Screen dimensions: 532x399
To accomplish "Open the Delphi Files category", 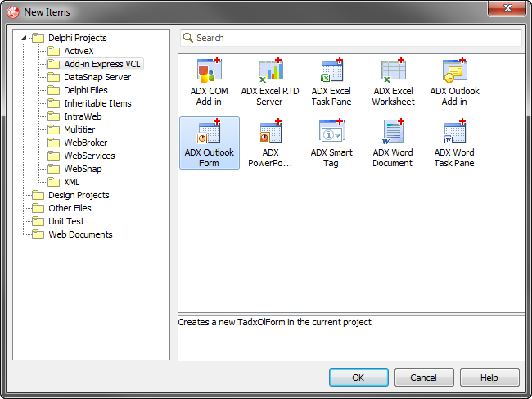I will click(x=86, y=90).
